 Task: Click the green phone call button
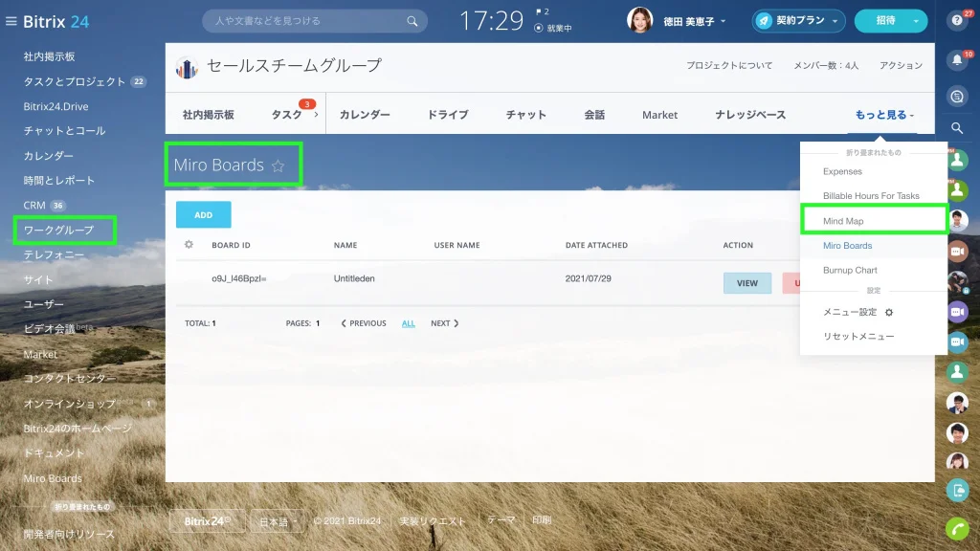(957, 528)
